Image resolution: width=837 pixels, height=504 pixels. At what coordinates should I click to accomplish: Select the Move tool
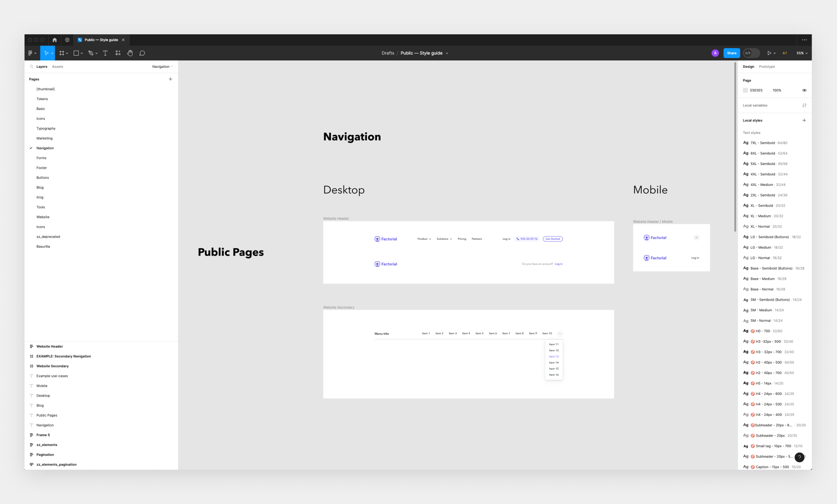(46, 53)
